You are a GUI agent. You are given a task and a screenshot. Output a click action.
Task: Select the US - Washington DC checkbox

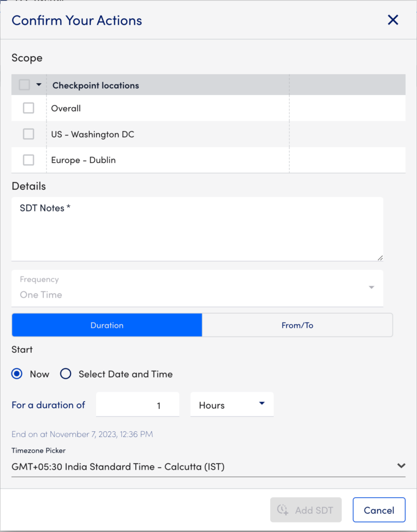pos(29,134)
